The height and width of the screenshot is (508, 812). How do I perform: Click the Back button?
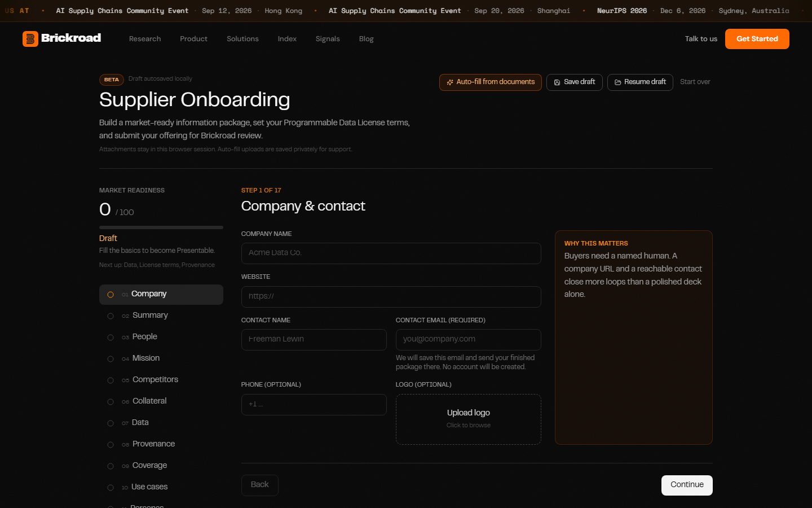[260, 485]
